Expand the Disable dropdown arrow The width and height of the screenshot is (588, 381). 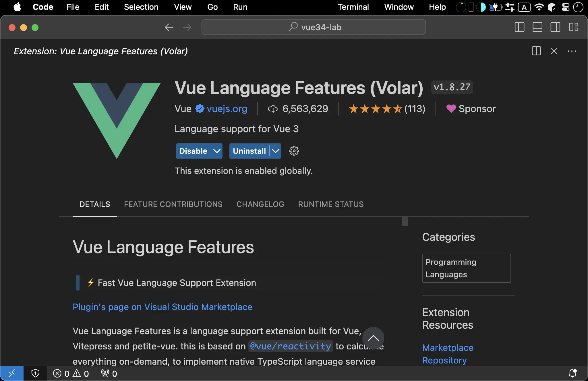click(x=217, y=151)
